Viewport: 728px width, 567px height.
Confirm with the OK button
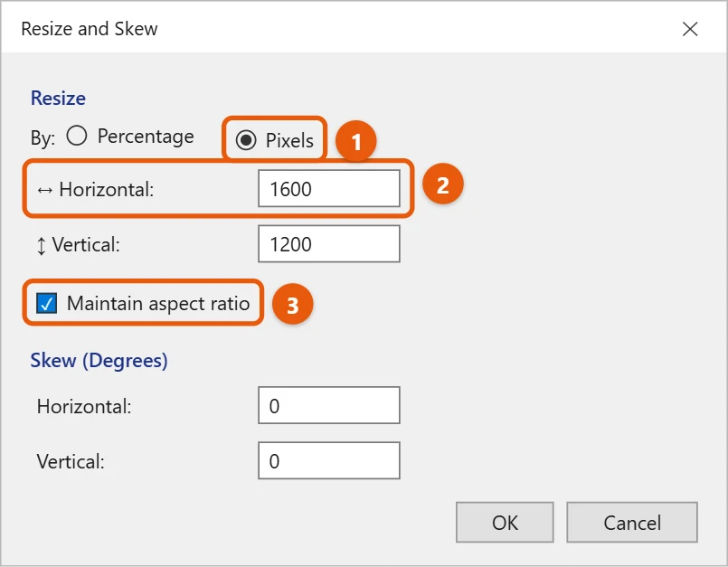[505, 523]
